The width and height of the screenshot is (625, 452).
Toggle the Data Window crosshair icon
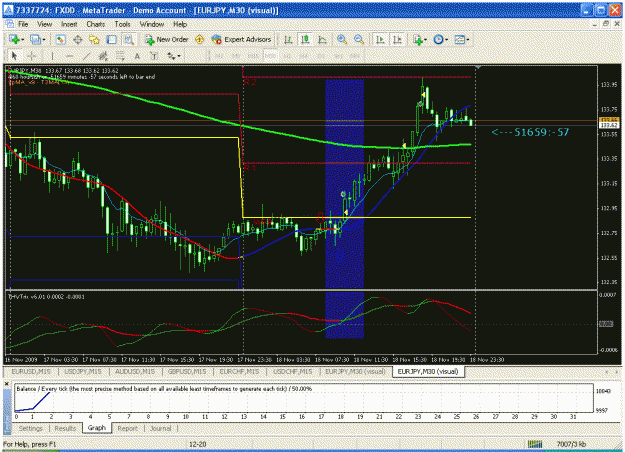coord(77,39)
